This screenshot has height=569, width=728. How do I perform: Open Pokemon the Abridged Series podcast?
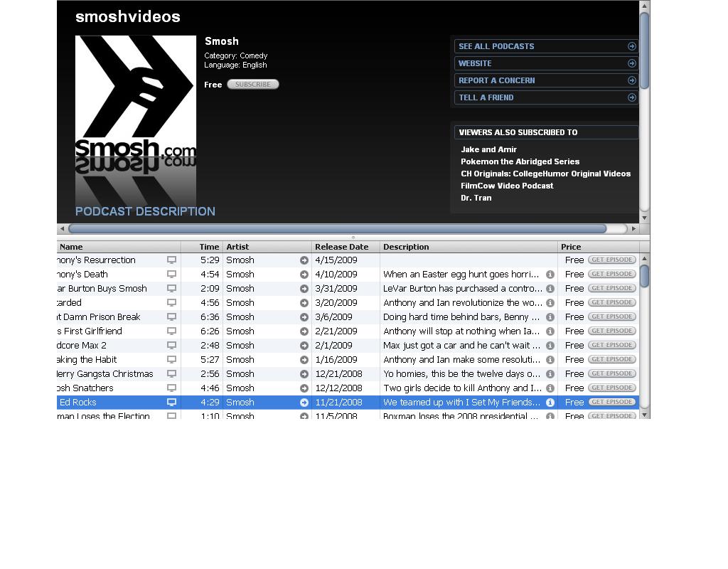(520, 161)
